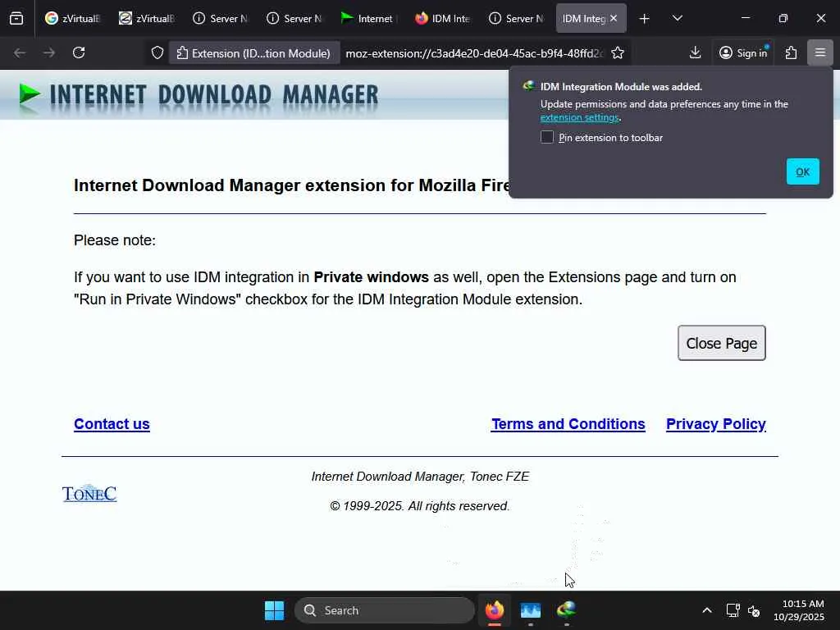Image resolution: width=840 pixels, height=630 pixels.
Task: Open the blue monitor app in taskbar
Action: (531, 610)
